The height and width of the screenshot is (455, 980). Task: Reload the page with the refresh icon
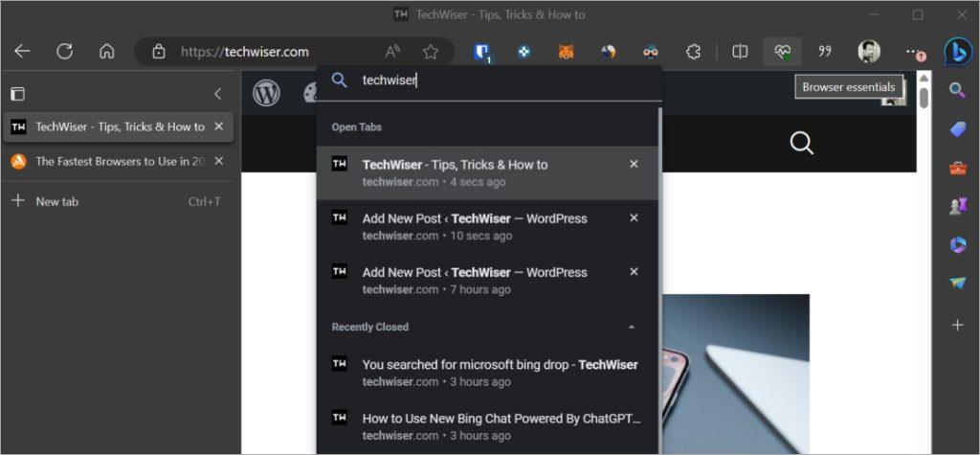pos(64,52)
